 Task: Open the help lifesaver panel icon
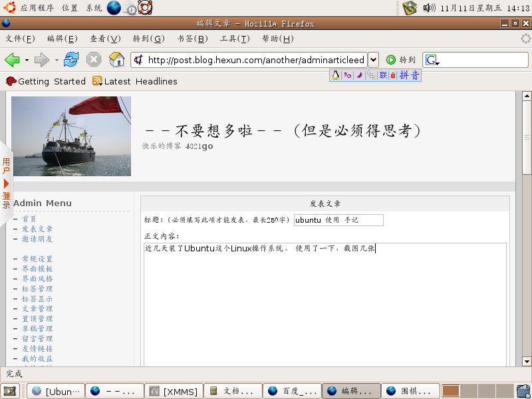click(x=145, y=7)
